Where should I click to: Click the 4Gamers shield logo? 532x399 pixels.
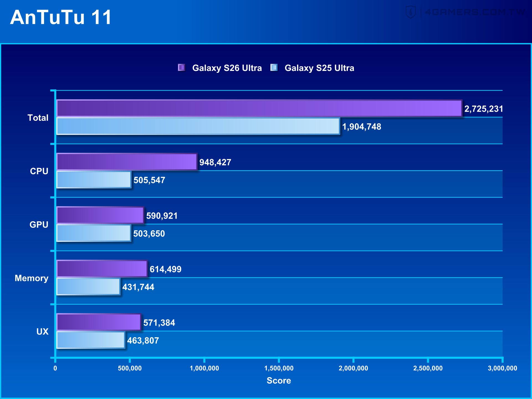(411, 12)
